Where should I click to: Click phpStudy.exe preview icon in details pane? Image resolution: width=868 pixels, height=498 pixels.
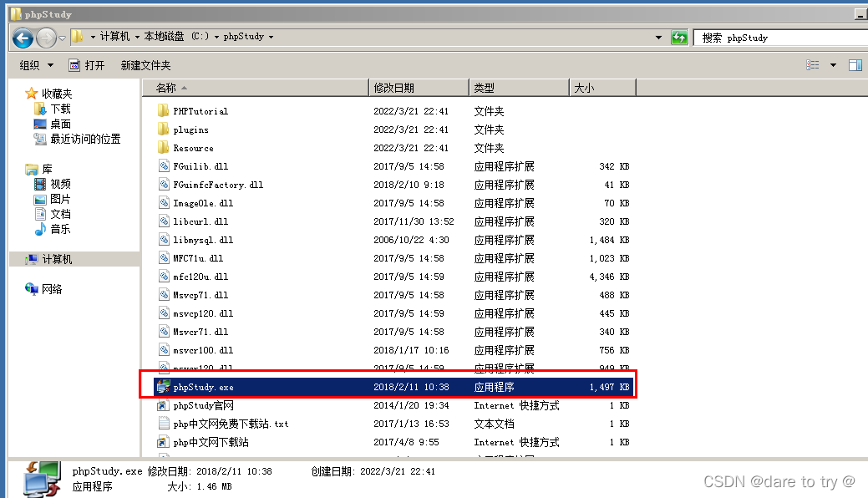(x=42, y=479)
